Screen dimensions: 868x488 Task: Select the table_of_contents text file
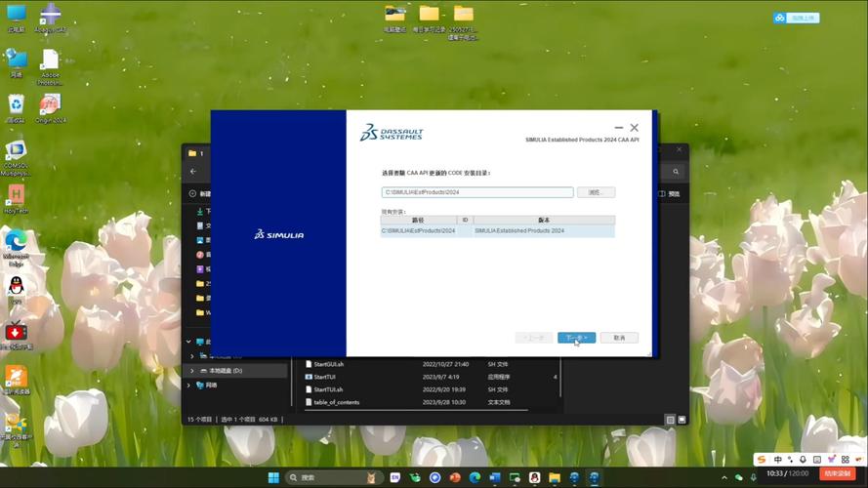pyautogui.click(x=336, y=402)
